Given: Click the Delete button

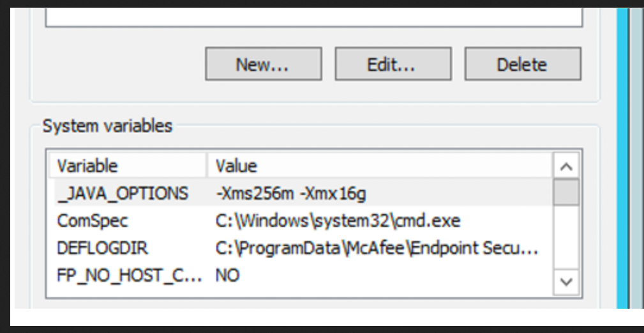Looking at the screenshot, I should 523,64.
